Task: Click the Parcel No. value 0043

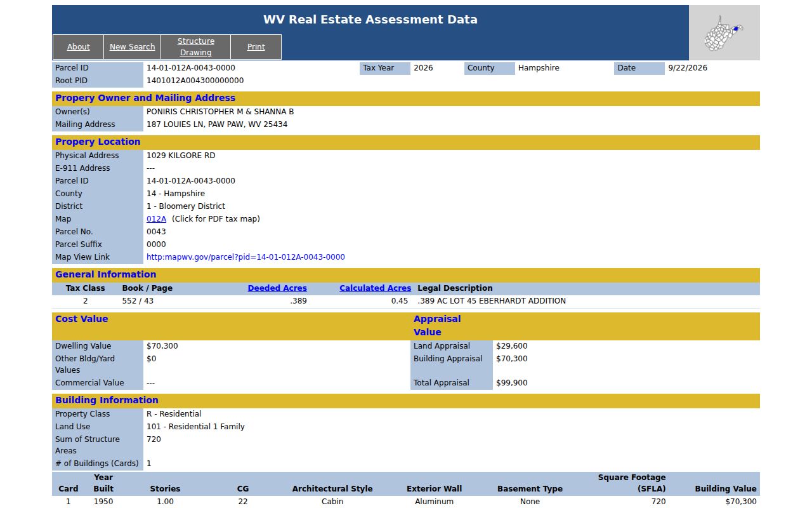Action: click(x=156, y=232)
